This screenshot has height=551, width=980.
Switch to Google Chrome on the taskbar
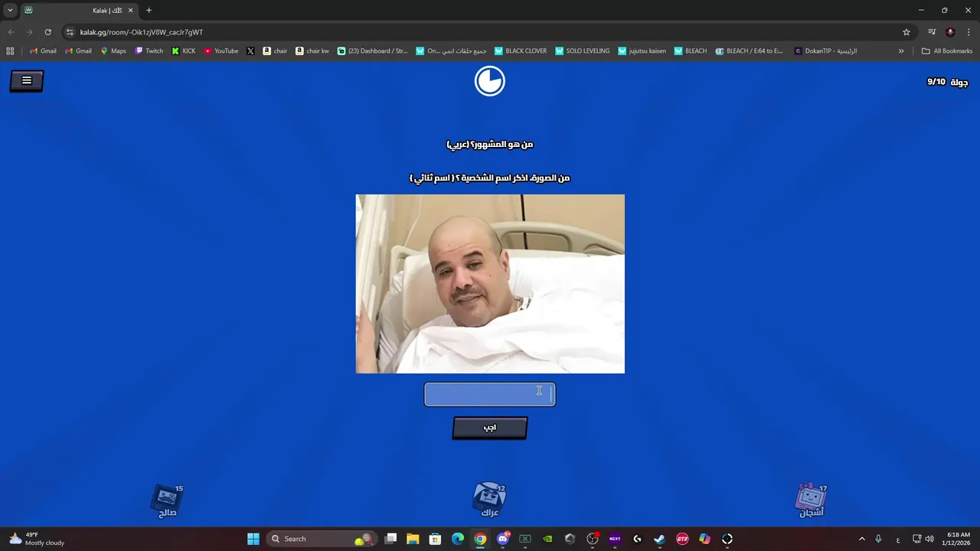click(480, 539)
